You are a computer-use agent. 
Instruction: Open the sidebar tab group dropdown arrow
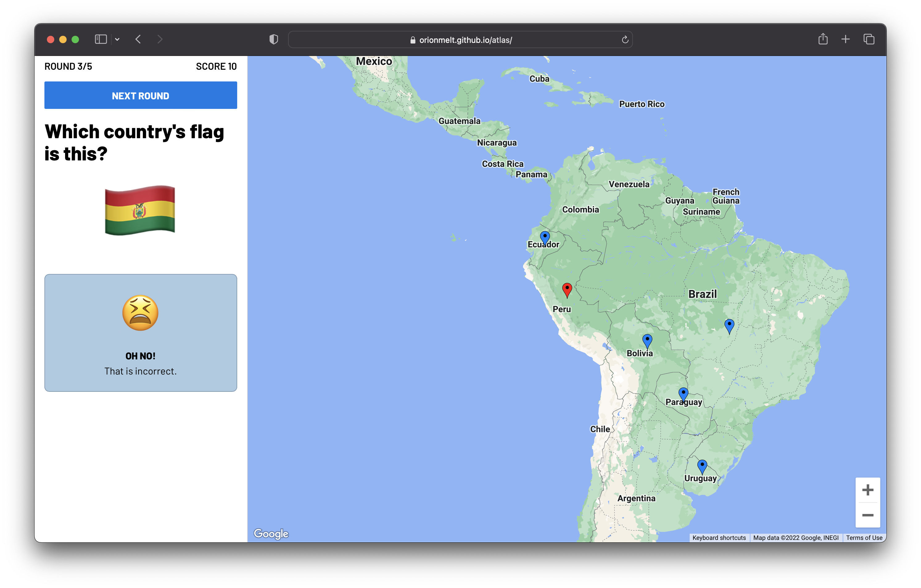click(118, 39)
